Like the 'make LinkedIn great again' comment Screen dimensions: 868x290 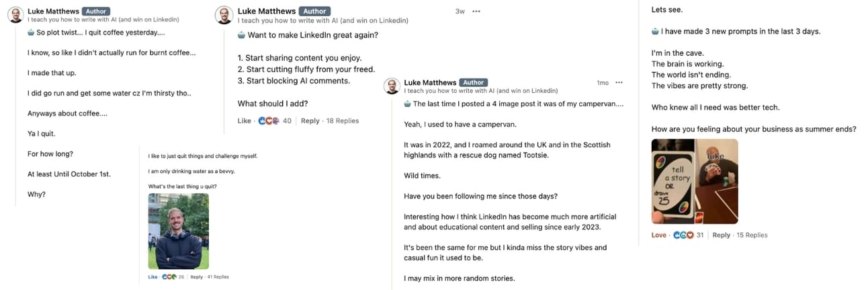click(244, 121)
